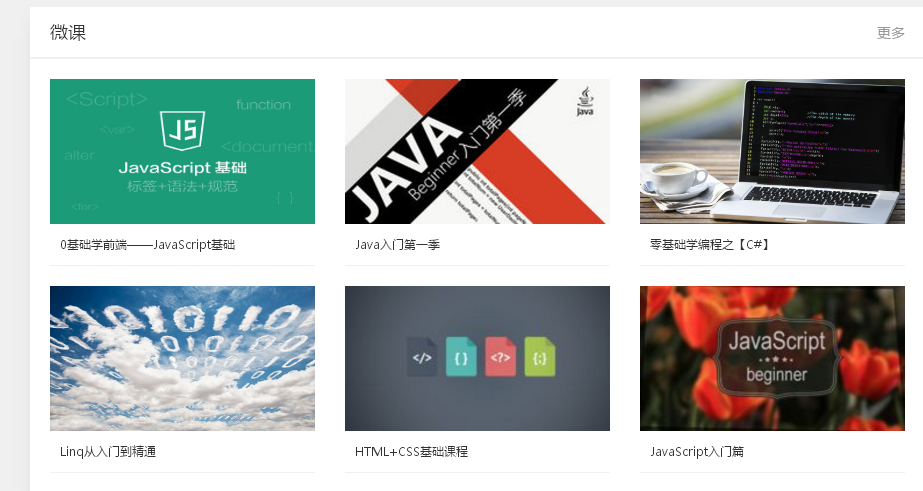Select the green {;} file icon
This screenshot has height=491, width=923.
coord(539,357)
